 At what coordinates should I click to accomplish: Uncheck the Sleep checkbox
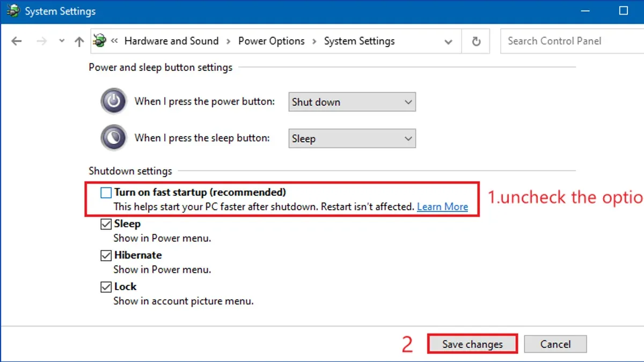pyautogui.click(x=106, y=224)
